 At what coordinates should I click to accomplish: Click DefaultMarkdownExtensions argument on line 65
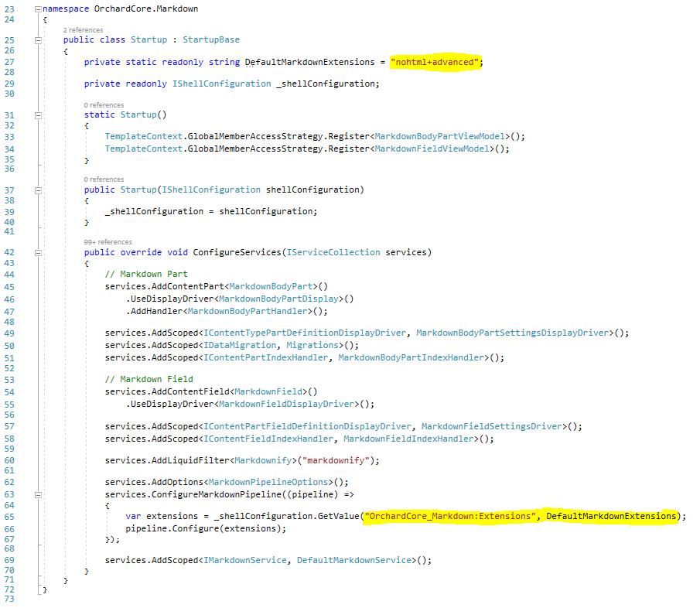[x=611, y=517]
